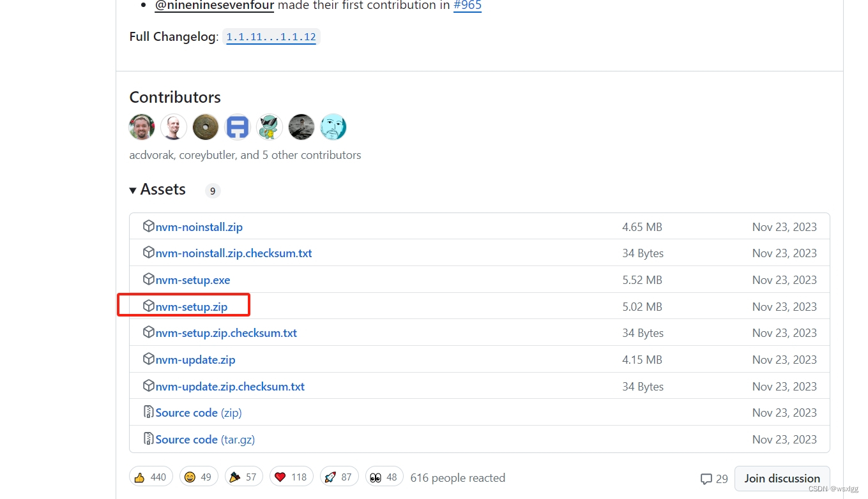Click the Join discussion button
This screenshot has height=499, width=868.
pyautogui.click(x=782, y=479)
